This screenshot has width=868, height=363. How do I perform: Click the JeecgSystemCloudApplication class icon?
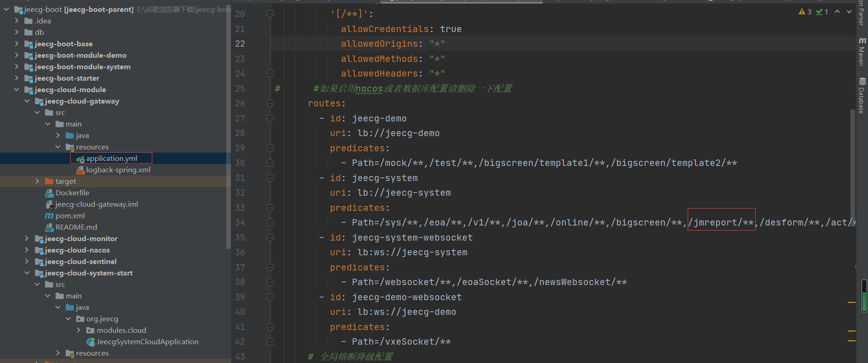91,342
